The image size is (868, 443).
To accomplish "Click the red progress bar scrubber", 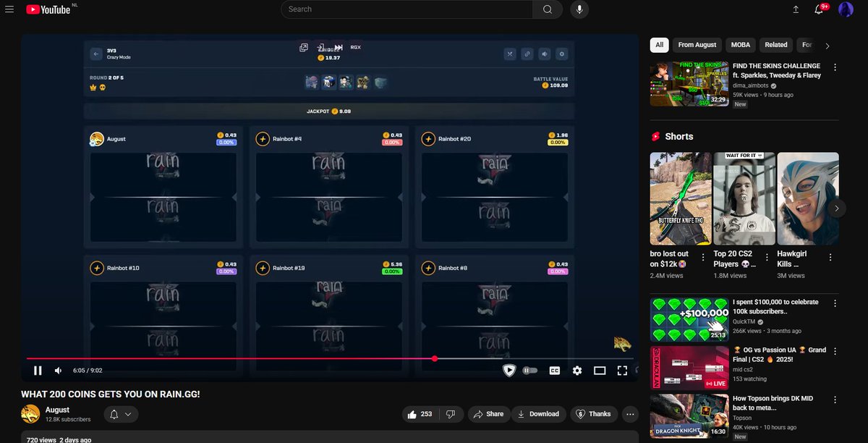I will pyautogui.click(x=435, y=358).
